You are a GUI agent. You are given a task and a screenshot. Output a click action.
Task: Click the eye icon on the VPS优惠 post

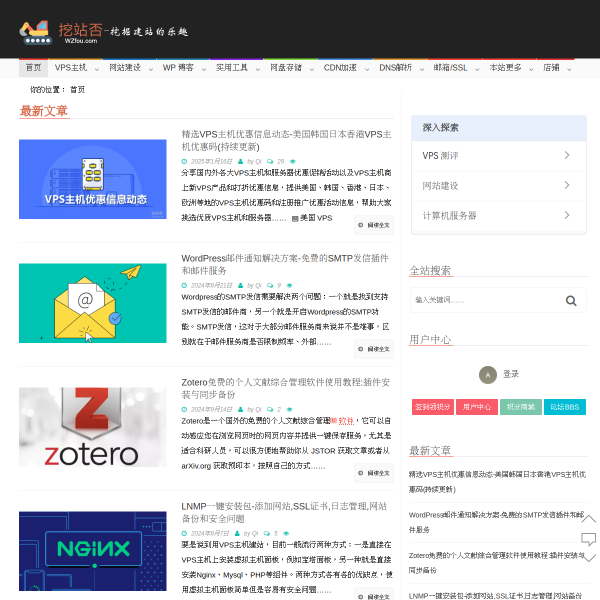click(x=293, y=161)
